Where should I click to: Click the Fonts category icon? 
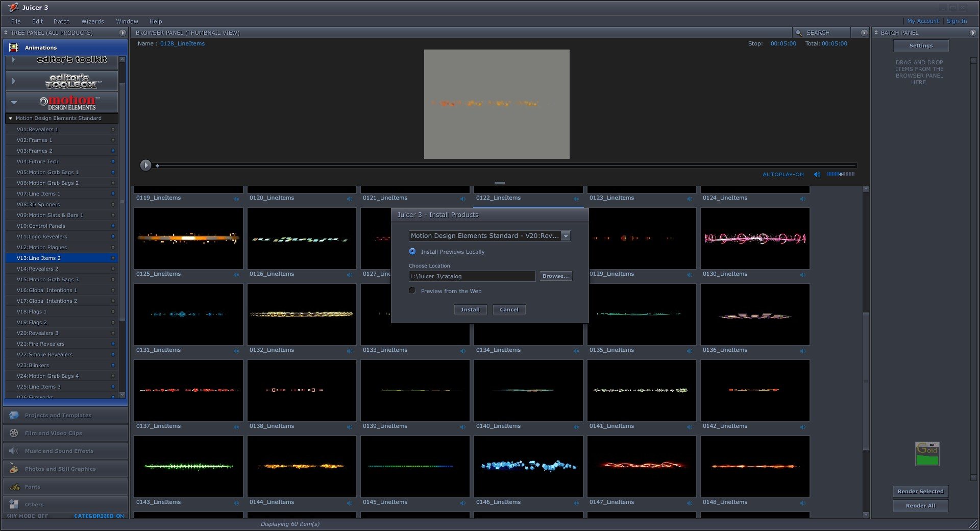14,487
